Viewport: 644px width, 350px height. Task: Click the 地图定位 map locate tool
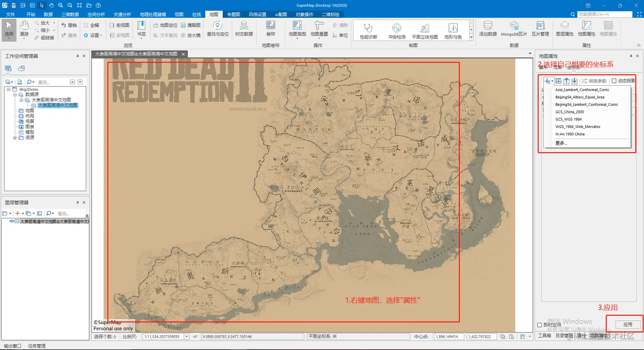click(165, 25)
